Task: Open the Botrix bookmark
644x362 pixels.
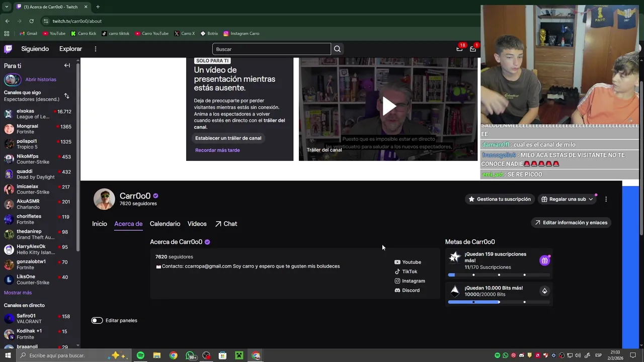Action: [x=209, y=34]
